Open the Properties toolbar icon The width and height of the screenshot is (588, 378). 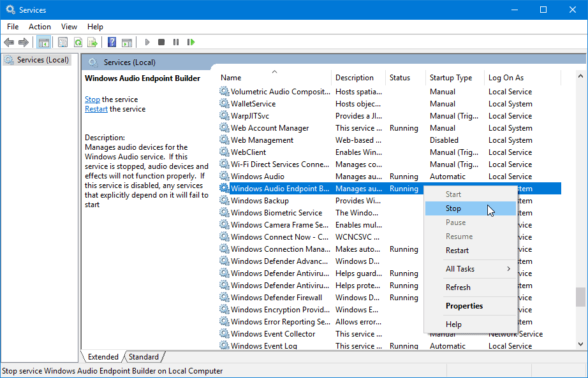point(63,42)
